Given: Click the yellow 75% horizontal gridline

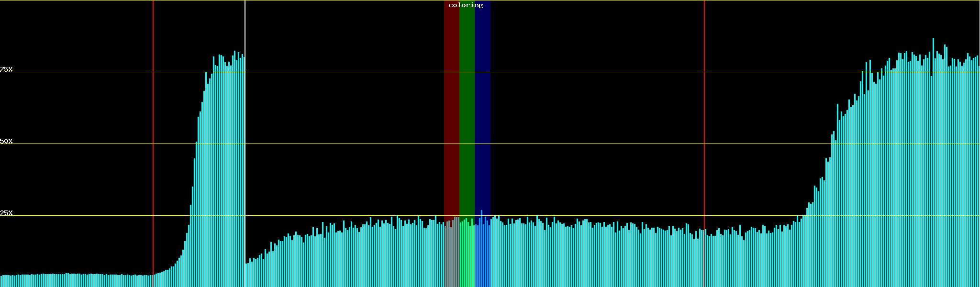Looking at the screenshot, I should coord(574,72).
